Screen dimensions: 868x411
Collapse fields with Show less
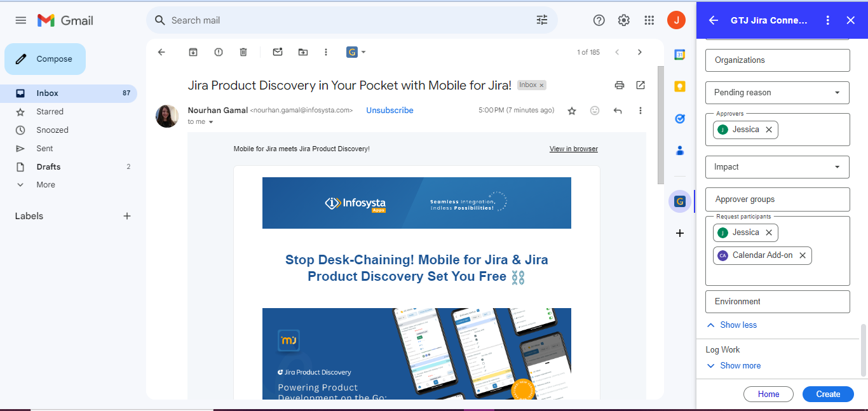[x=738, y=325]
